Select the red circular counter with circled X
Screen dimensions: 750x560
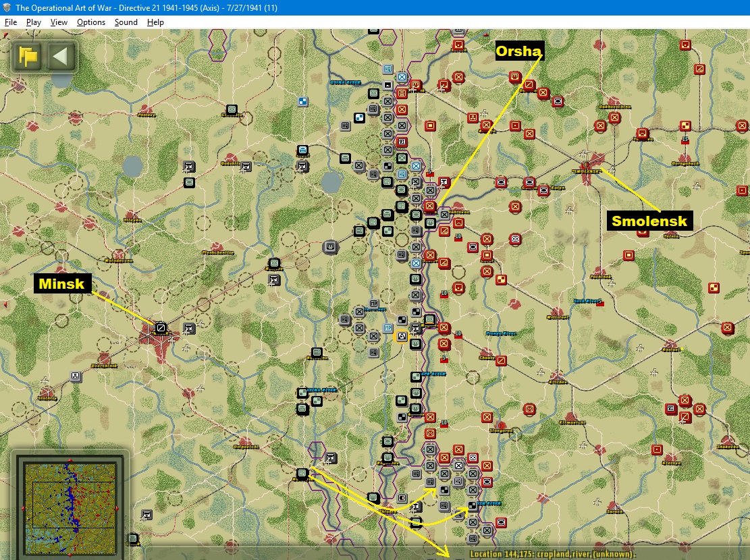[529, 409]
